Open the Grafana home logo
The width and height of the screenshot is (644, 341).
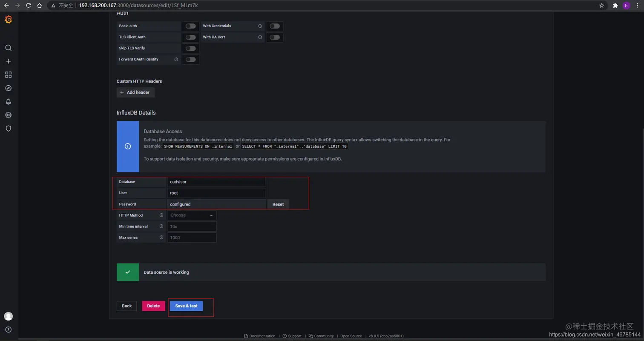tap(8, 20)
